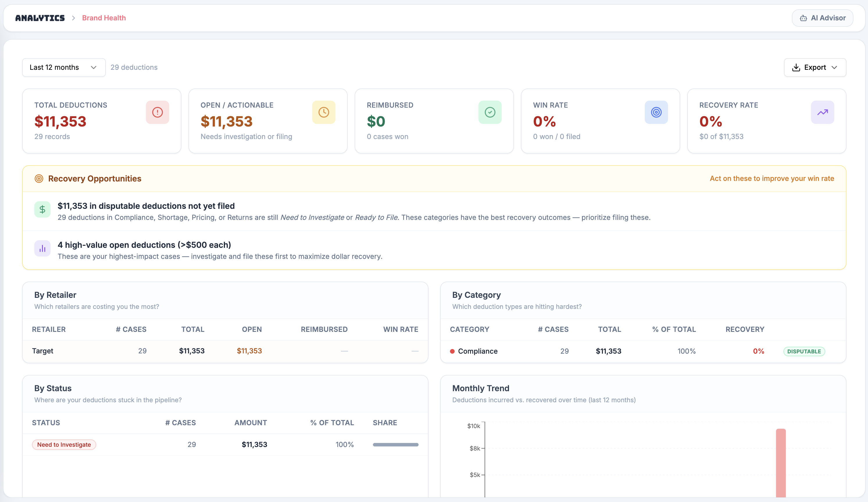This screenshot has width=868, height=502.
Task: Sort By Retailer table by # CASES
Action: tap(131, 329)
